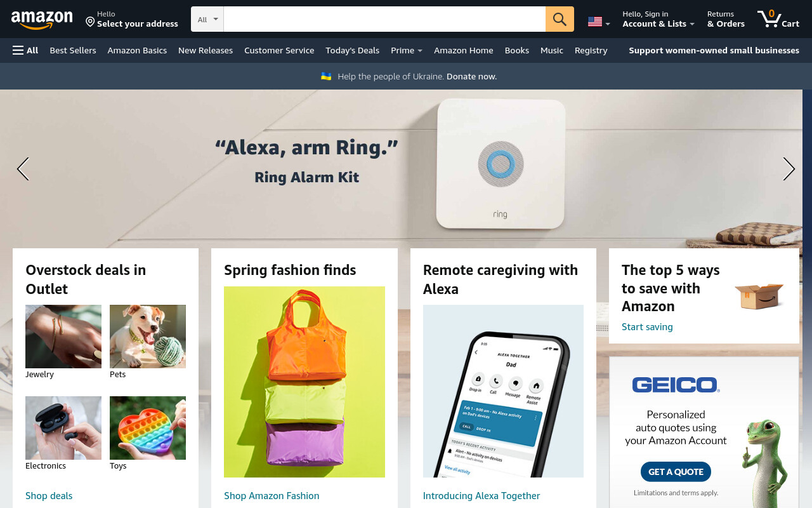The height and width of the screenshot is (508, 812).
Task: Click the Amazon logo
Action: click(x=42, y=20)
